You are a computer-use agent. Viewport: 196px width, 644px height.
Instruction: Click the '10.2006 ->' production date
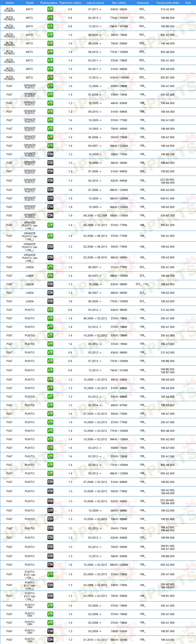pos(95,284)
